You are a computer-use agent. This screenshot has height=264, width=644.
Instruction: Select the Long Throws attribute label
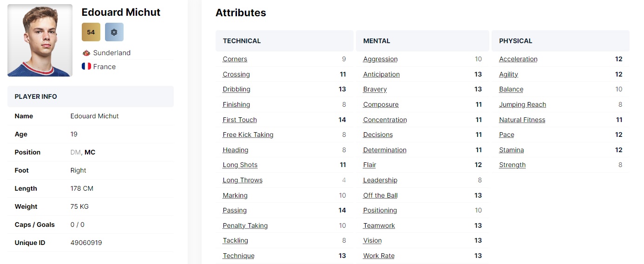tap(243, 180)
